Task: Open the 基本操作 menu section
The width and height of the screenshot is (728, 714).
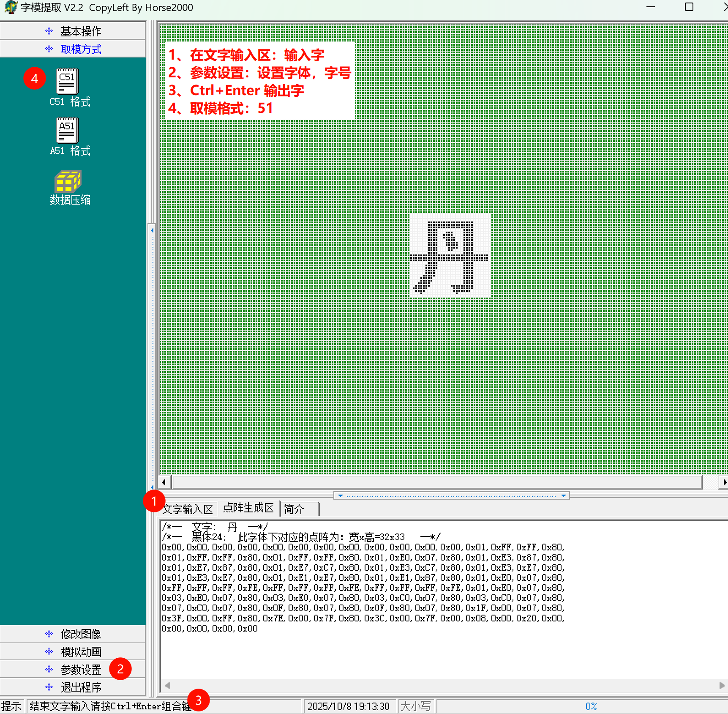Action: tap(73, 31)
